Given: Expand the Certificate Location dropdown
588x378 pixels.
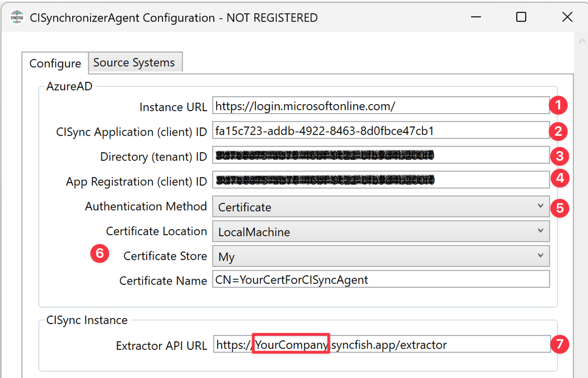Looking at the screenshot, I should [x=381, y=231].
